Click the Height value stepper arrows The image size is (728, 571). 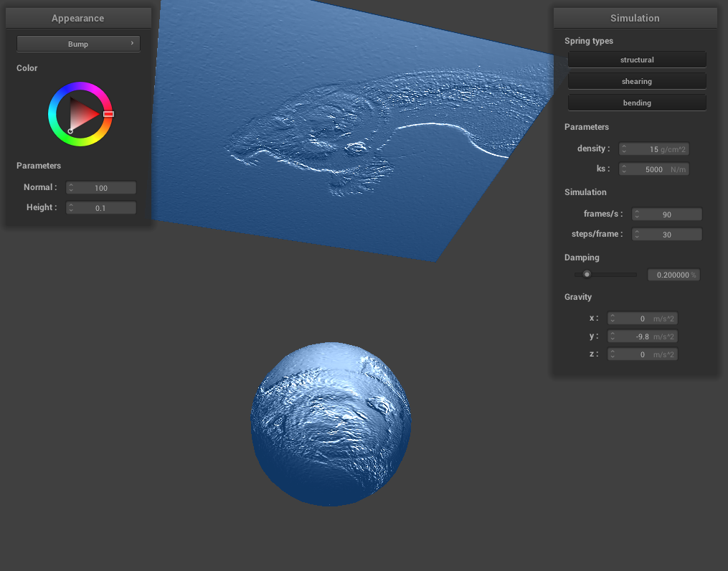point(71,208)
